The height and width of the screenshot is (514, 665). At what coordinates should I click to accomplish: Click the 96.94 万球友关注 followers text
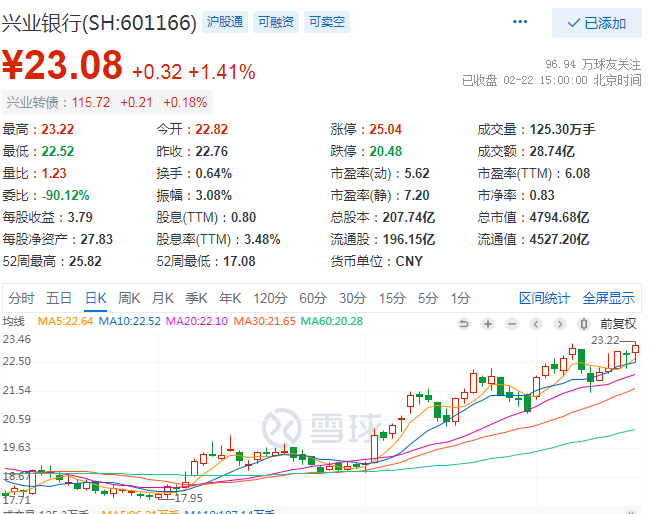pyautogui.click(x=593, y=64)
